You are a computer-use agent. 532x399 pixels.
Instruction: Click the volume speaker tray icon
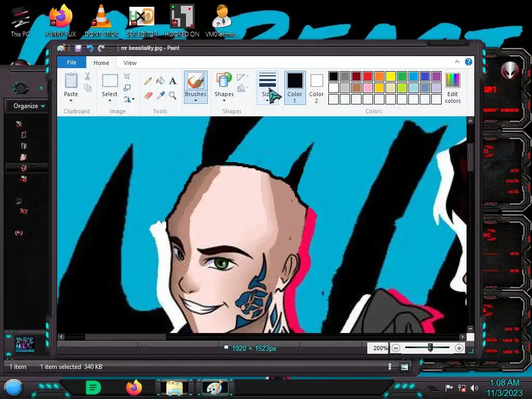(474, 388)
